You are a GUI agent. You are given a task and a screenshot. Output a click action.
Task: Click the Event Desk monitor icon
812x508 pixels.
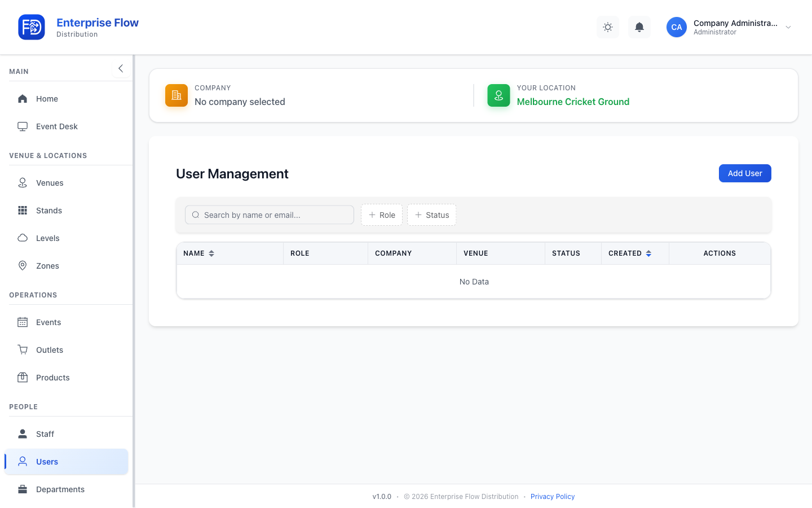[23, 126]
